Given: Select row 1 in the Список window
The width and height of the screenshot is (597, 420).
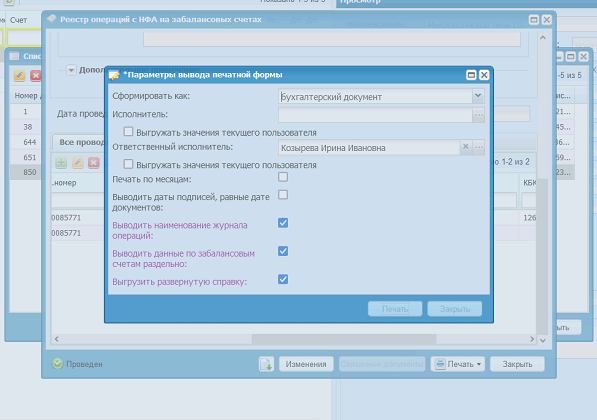Looking at the screenshot, I should click(x=26, y=112).
